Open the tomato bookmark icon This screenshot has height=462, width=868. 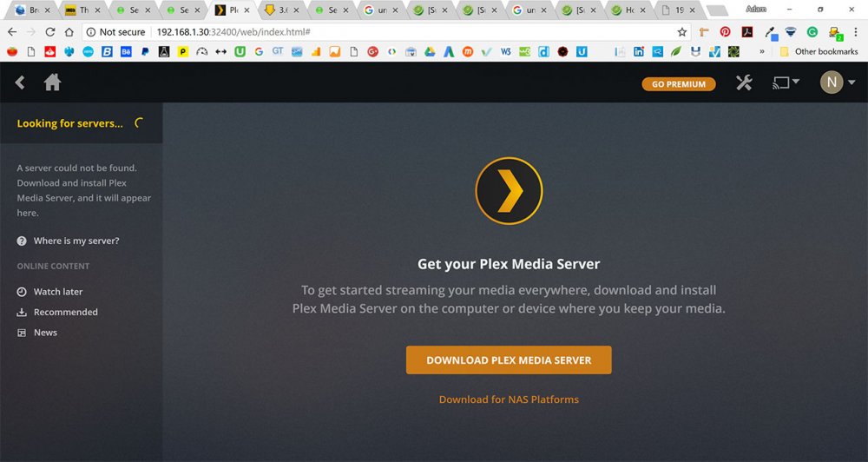coord(12,51)
